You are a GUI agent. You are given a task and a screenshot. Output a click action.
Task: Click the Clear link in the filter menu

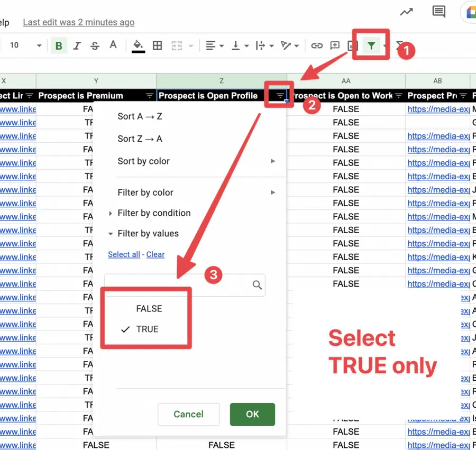[155, 254]
